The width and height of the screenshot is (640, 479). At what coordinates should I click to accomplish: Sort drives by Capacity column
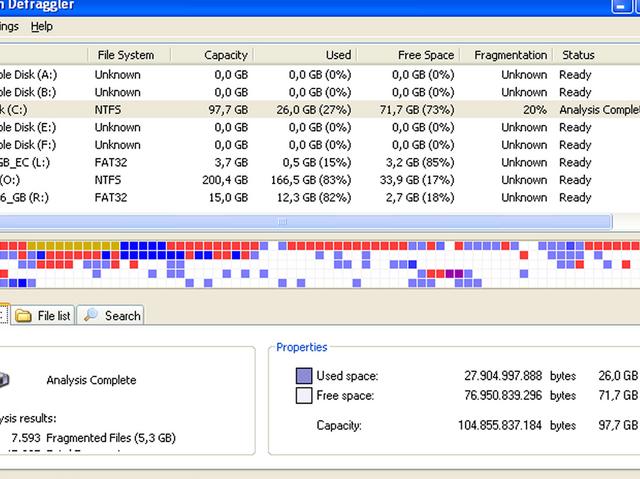pyautogui.click(x=212, y=55)
